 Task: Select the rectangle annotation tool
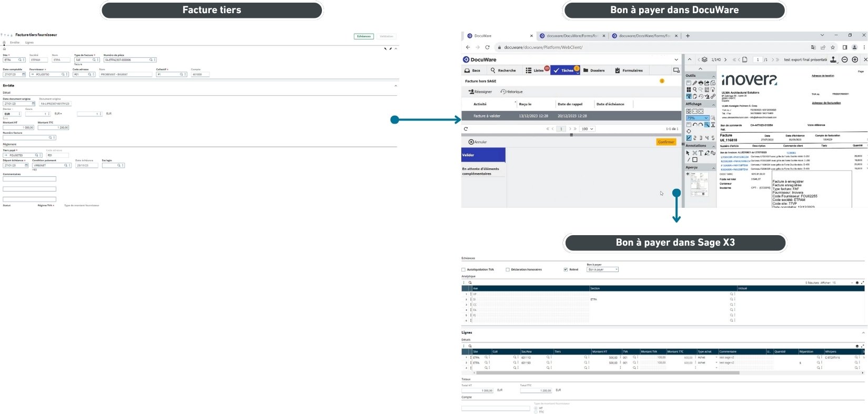pyautogui.click(x=695, y=159)
